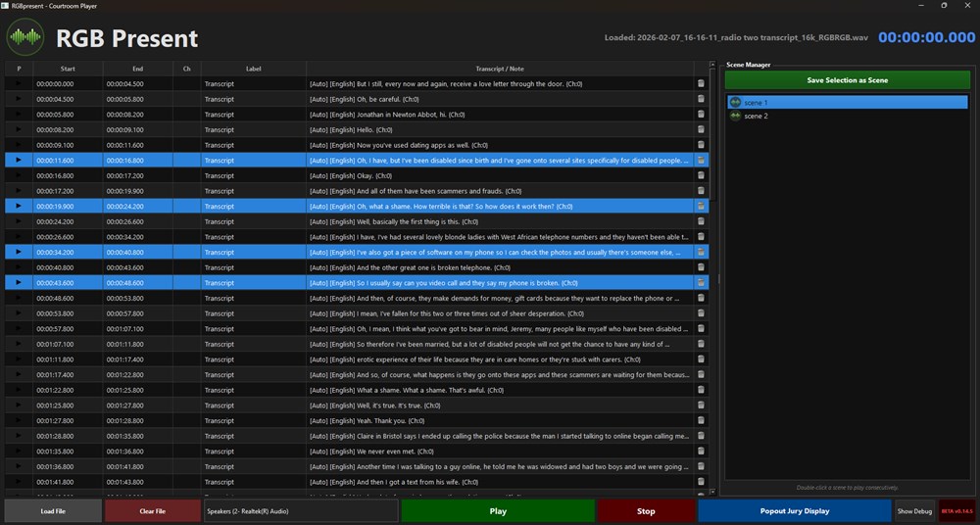Click the Clear File button
Screen dimensions: 980x525
[x=153, y=510]
